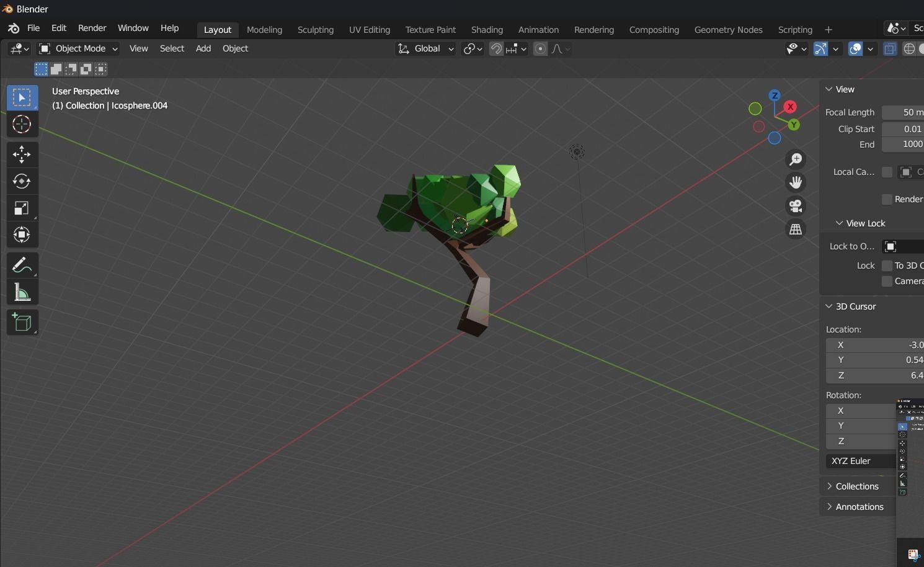Check the Lock Camera checkbox

887,281
